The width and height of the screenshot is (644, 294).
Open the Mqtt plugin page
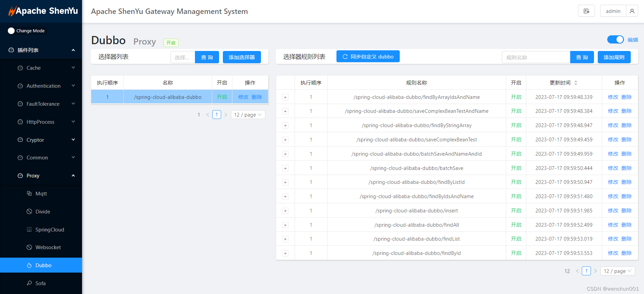41,193
